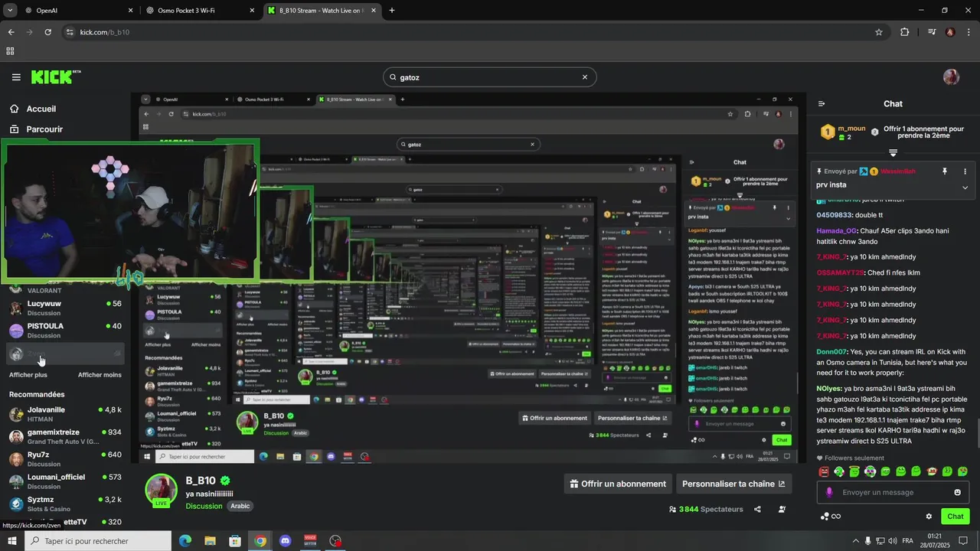Click Hamada_OG username in chat

tap(838, 231)
